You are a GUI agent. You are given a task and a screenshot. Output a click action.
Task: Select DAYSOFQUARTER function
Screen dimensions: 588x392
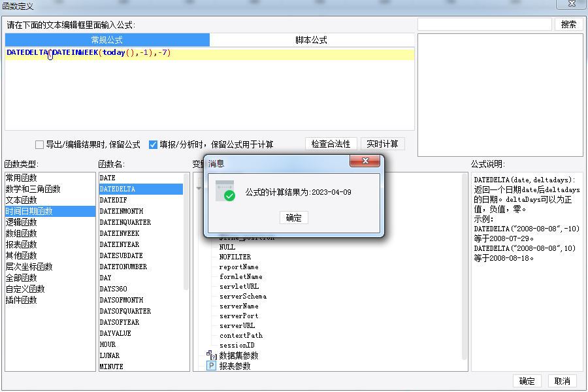pyautogui.click(x=141, y=311)
